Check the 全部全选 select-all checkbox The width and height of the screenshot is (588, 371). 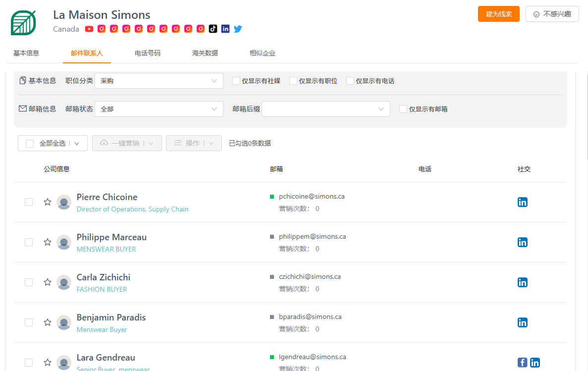point(30,143)
